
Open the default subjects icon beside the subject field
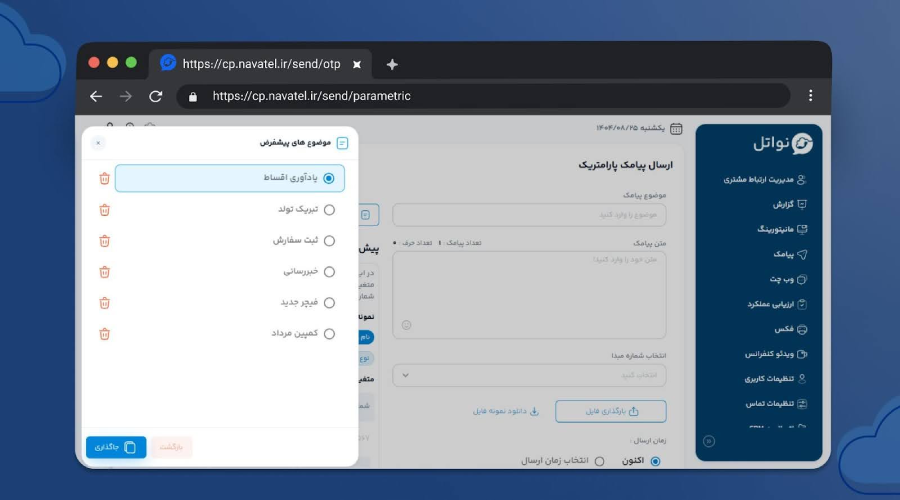tap(366, 215)
